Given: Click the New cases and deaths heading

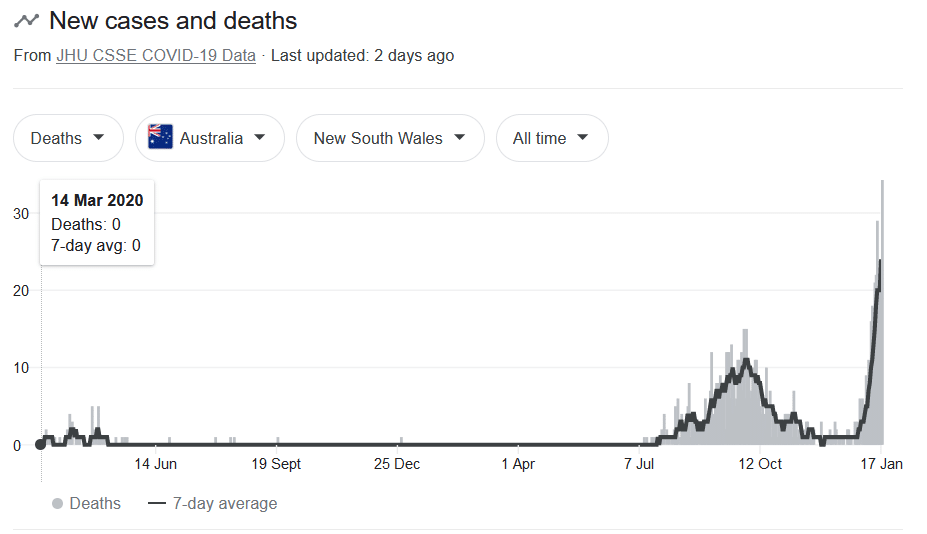Looking at the screenshot, I should pos(173,21).
